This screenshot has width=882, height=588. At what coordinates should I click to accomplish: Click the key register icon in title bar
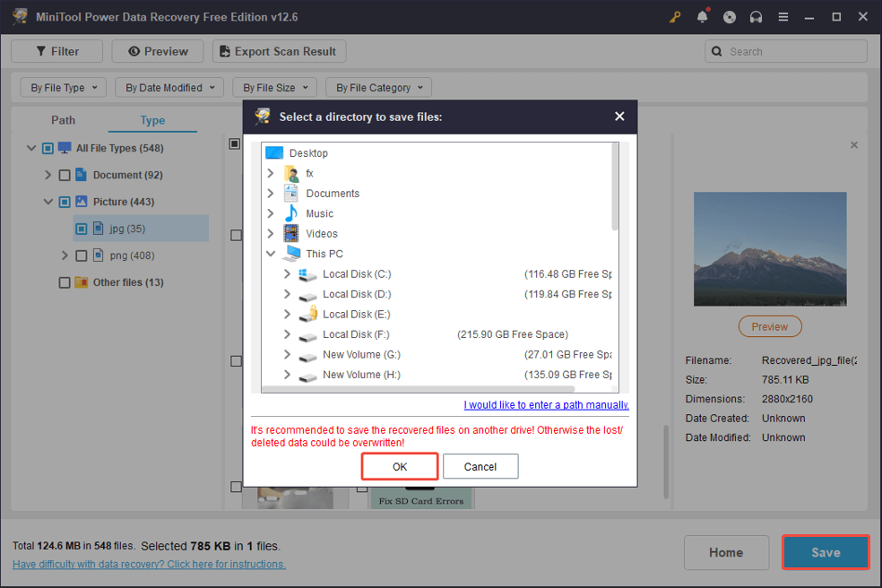[x=675, y=17]
